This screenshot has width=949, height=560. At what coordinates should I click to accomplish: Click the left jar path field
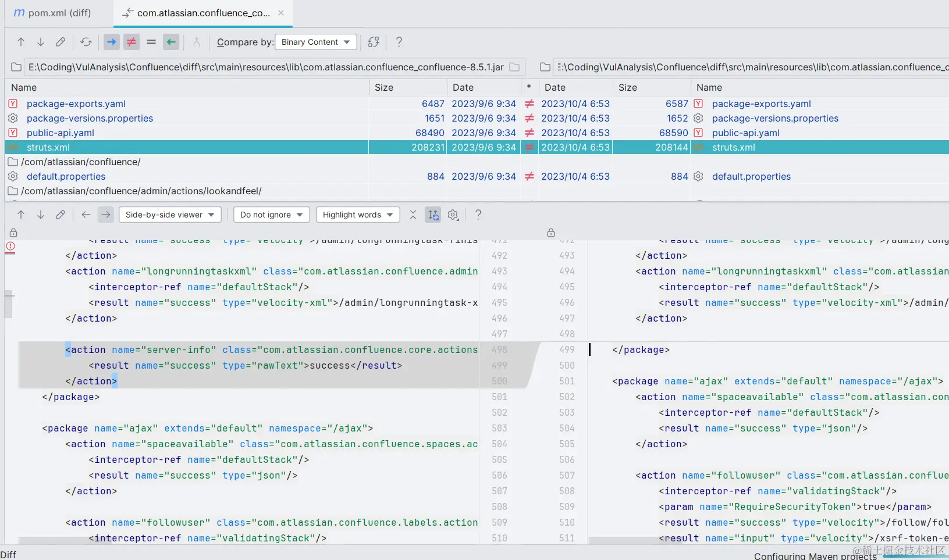[x=266, y=67]
